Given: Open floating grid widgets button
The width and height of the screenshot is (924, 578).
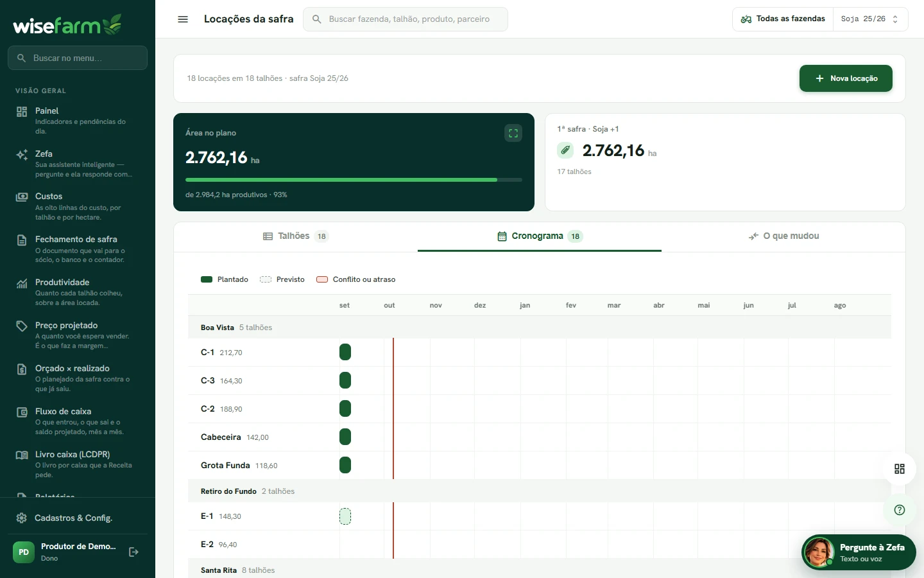Looking at the screenshot, I should coord(900,469).
